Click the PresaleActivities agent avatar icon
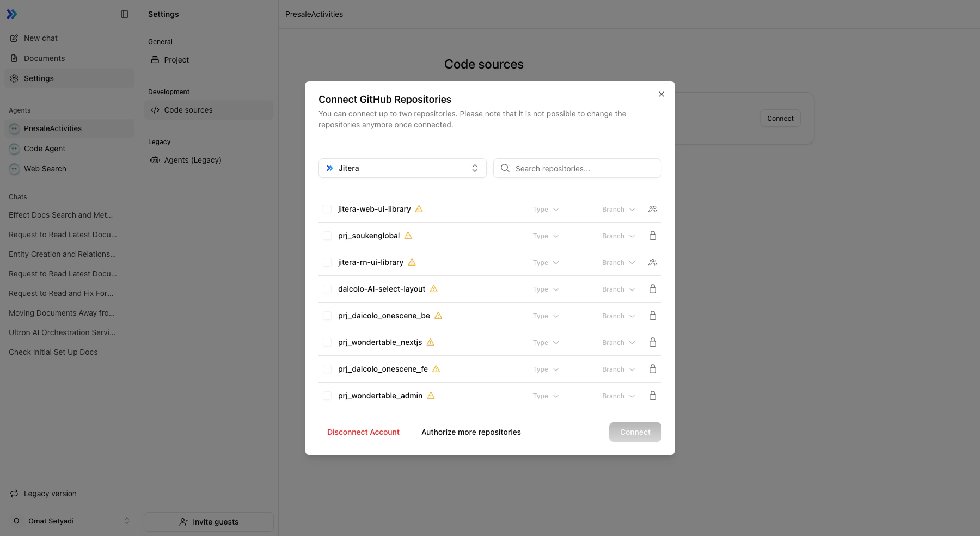Viewport: 980px width, 536px height. pos(15,128)
